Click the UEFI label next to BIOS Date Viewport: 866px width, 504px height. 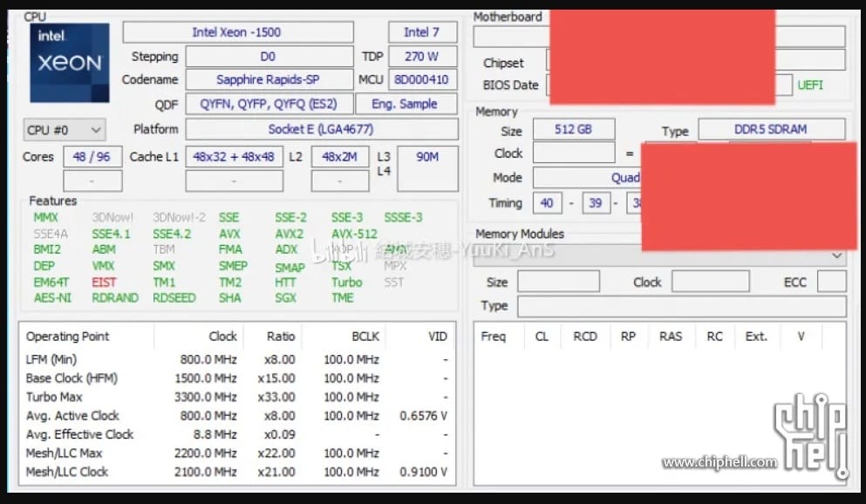click(x=808, y=85)
